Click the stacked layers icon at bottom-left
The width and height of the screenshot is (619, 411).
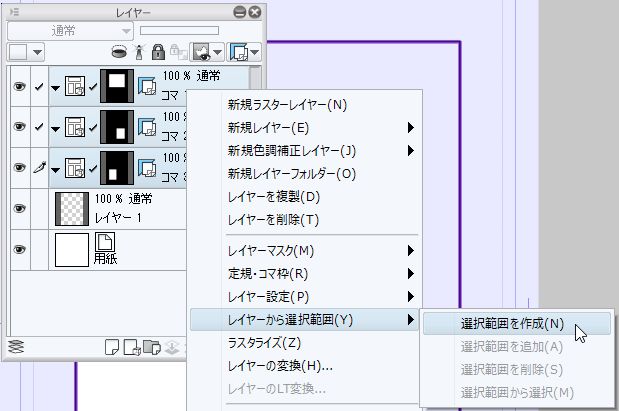point(16,347)
